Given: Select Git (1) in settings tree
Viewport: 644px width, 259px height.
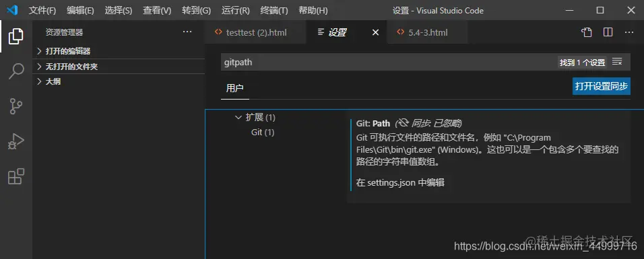Looking at the screenshot, I should 263,133.
